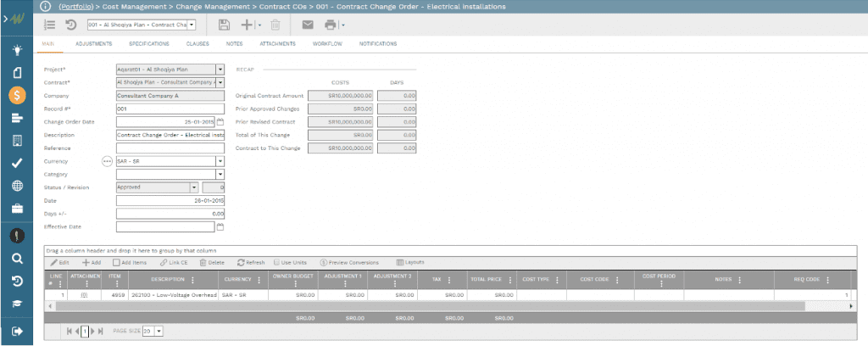
Task: Click the Add grid button
Action: click(x=92, y=262)
